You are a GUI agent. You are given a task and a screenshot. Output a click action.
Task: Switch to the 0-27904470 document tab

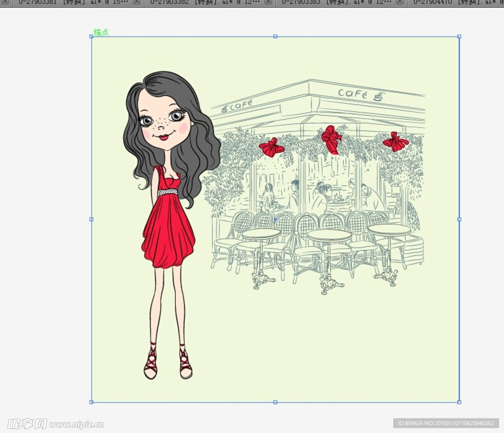point(456,2)
